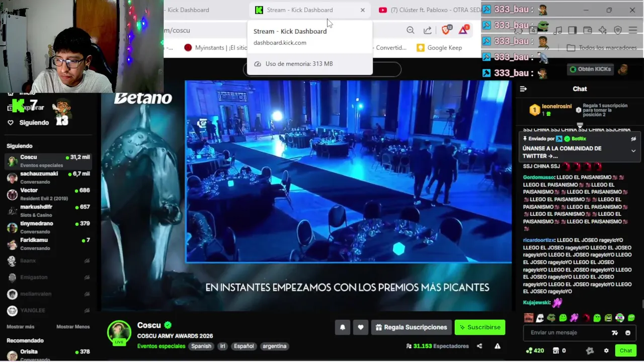Open Todos los marcadores folder

tap(602, 48)
